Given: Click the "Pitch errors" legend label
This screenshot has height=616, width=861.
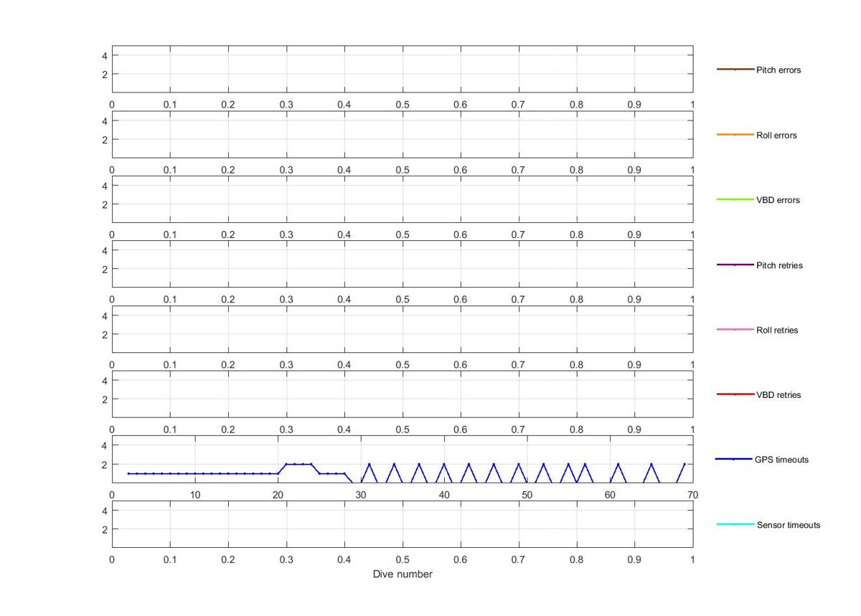Looking at the screenshot, I should point(778,70).
